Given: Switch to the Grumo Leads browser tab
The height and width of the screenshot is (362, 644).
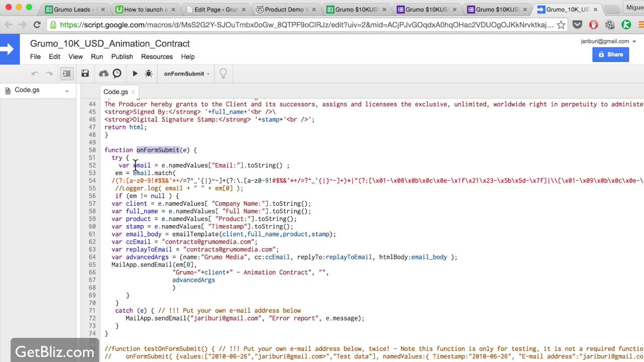Looking at the screenshot, I should pos(73,9).
